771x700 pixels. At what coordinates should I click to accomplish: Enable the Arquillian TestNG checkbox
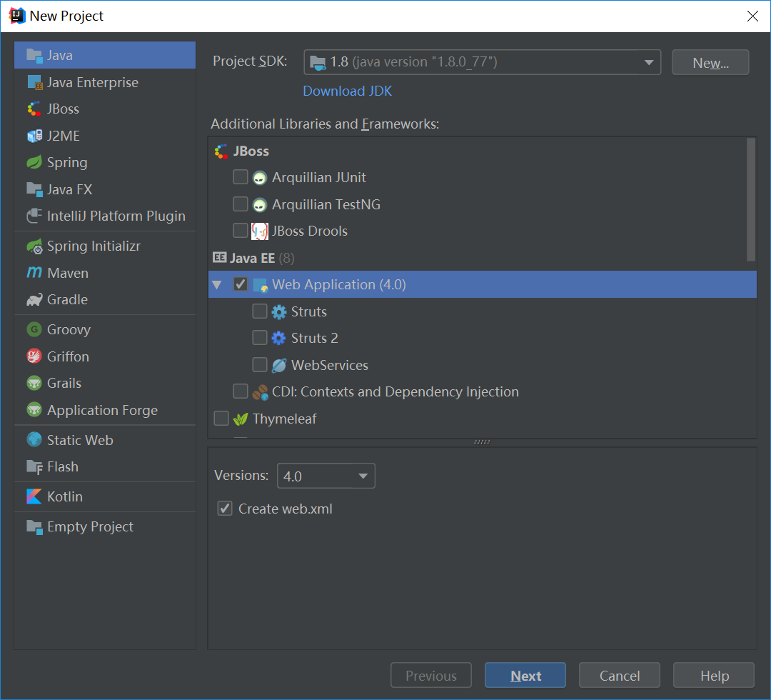(x=241, y=204)
